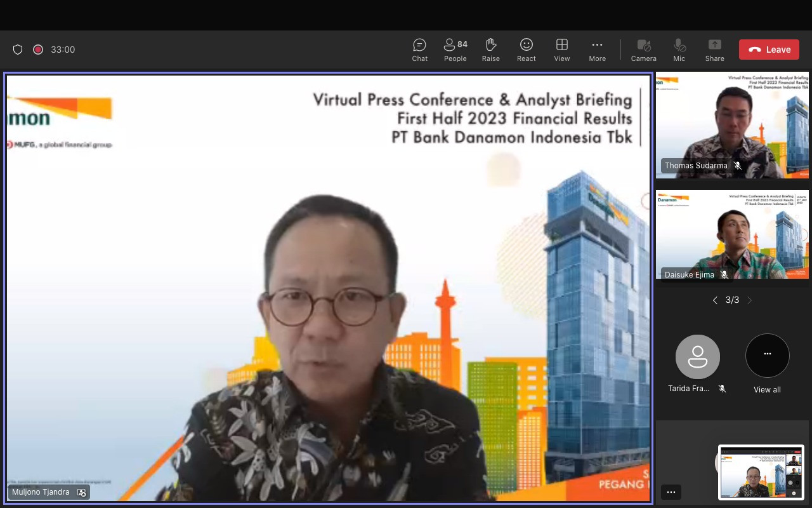Click the shield security icon

click(18, 50)
